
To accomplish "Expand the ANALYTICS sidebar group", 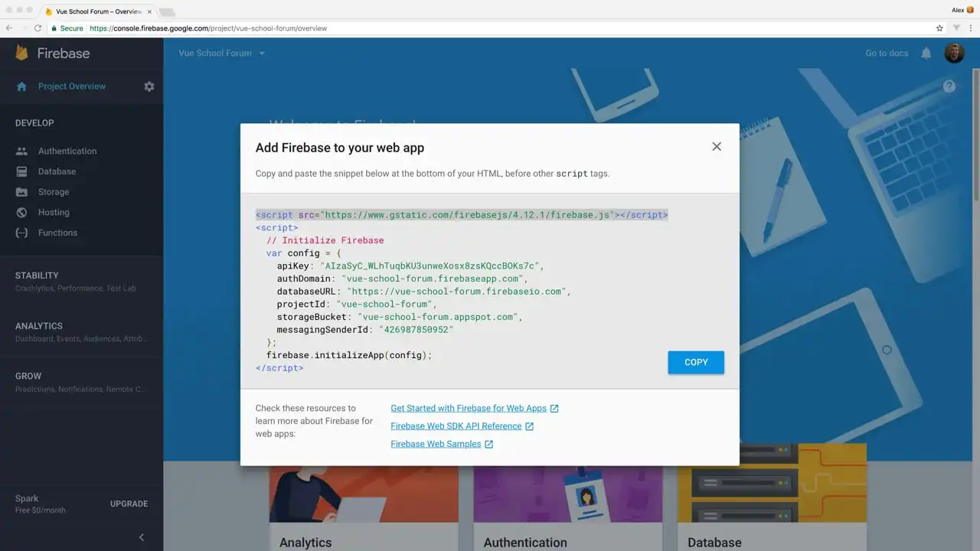I will coord(81,331).
